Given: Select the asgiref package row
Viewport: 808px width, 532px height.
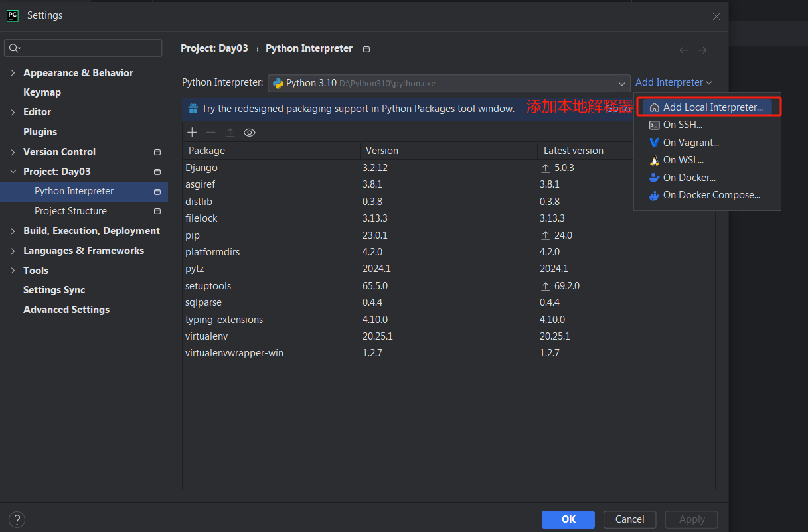Looking at the screenshot, I should pyautogui.click(x=449, y=184).
